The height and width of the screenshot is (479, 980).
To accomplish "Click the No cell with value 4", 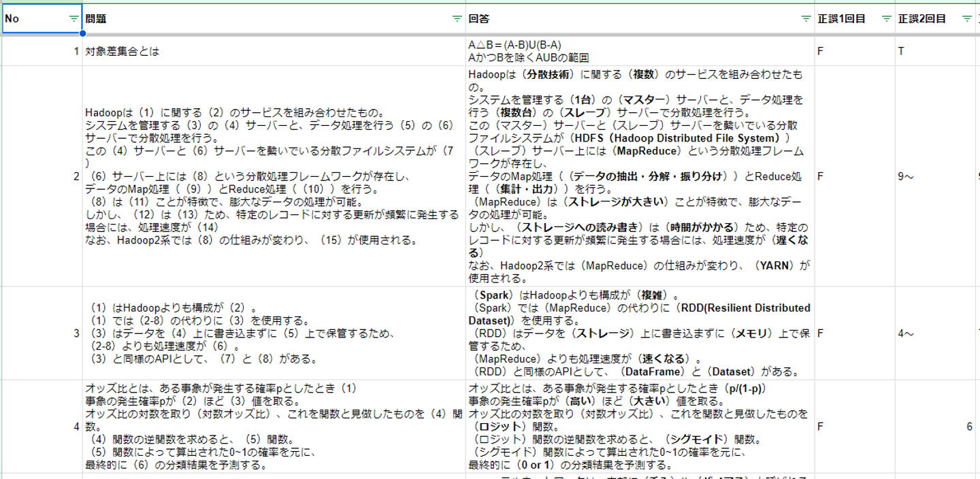I will (42, 427).
